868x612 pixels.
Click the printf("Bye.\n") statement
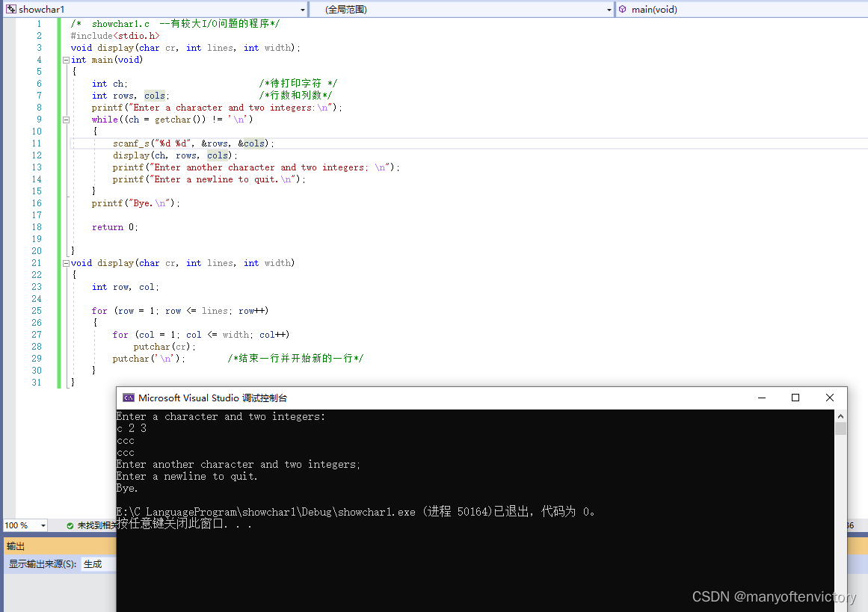click(135, 203)
